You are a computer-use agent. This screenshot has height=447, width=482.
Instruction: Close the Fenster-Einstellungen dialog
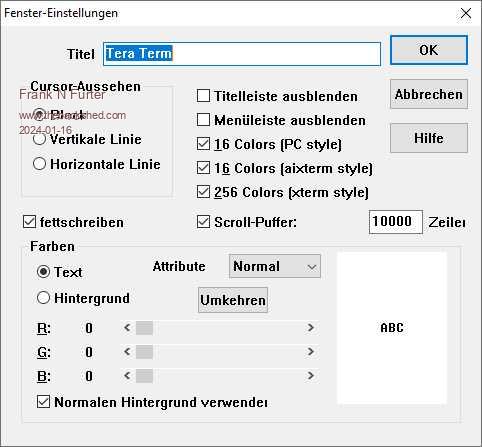point(466,13)
